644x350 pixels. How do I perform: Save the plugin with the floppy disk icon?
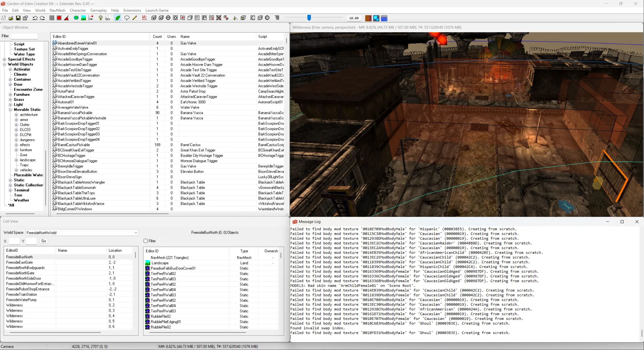click(x=18, y=18)
